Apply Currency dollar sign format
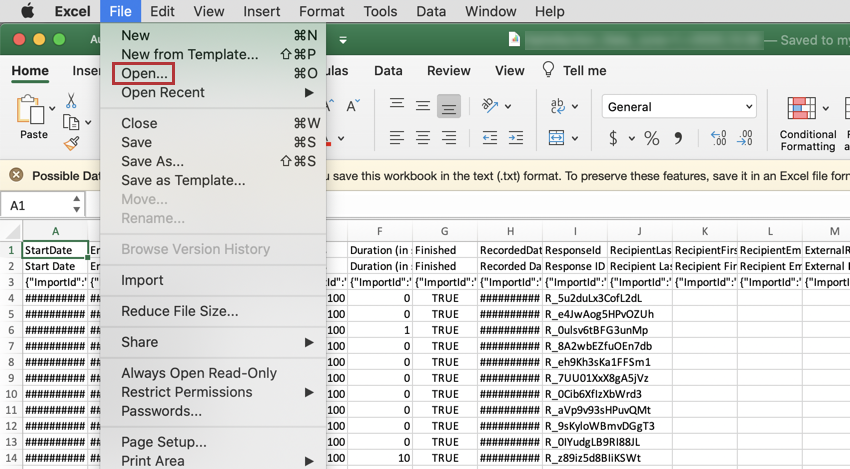Screen dimensions: 850x469 (x=613, y=138)
